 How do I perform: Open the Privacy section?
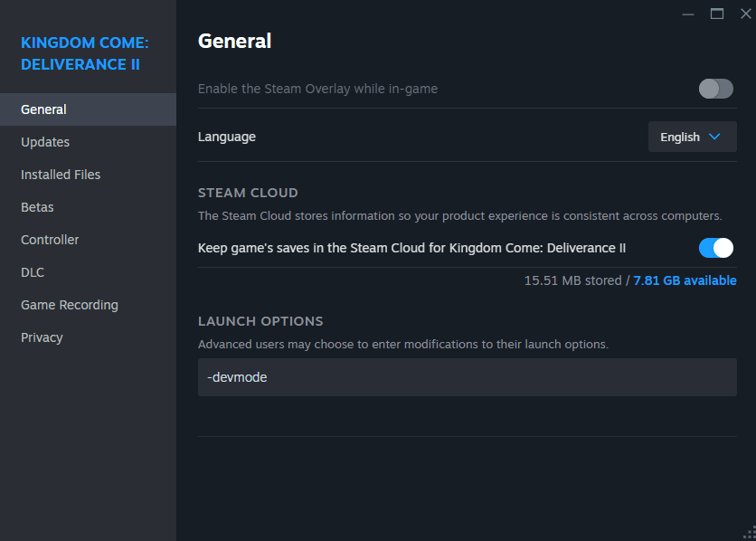42,337
